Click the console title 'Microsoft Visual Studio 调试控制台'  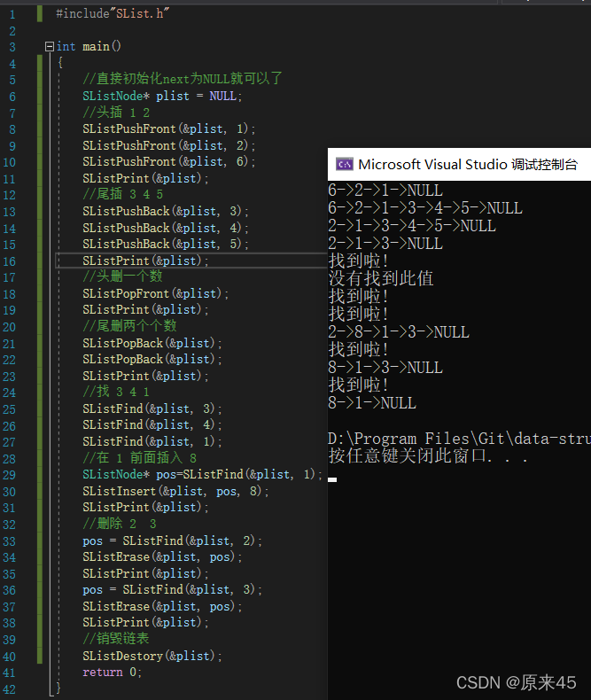pos(468,164)
